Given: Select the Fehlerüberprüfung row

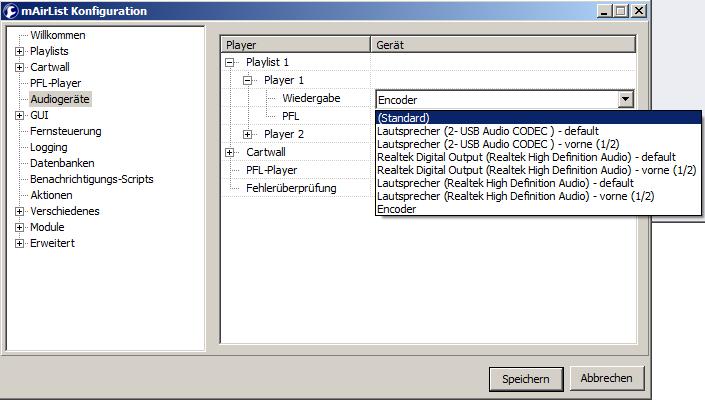Looking at the screenshot, I should tap(291, 188).
